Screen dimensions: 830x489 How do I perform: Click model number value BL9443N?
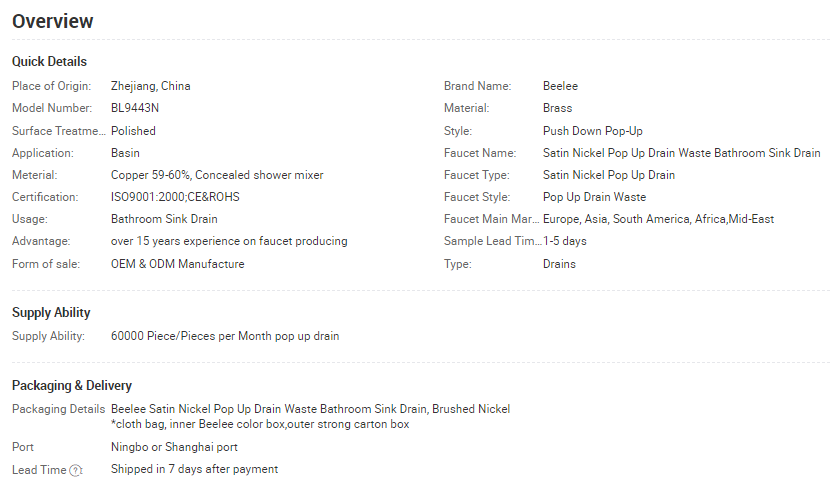point(135,108)
